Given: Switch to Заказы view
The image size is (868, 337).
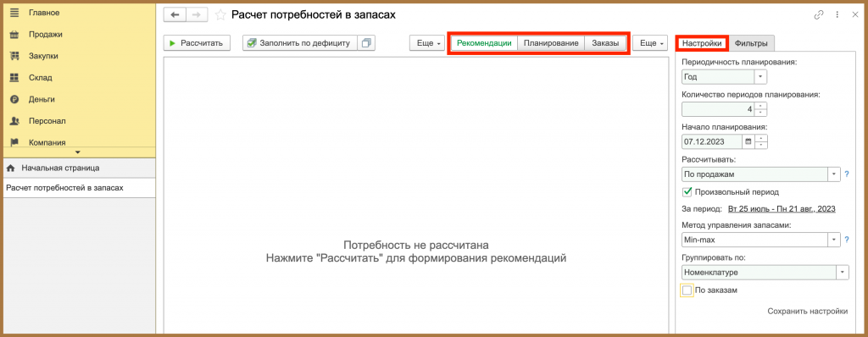Looking at the screenshot, I should tap(605, 43).
